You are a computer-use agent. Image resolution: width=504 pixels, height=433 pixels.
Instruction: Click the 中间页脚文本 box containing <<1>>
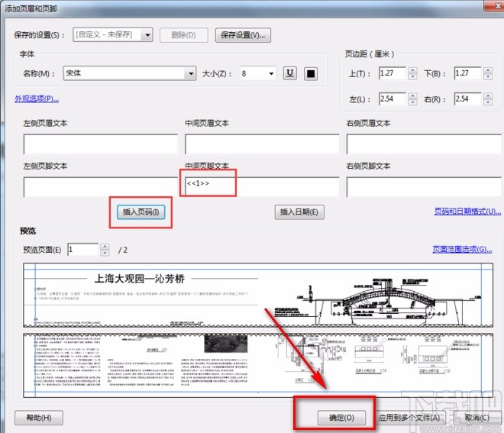(262, 187)
